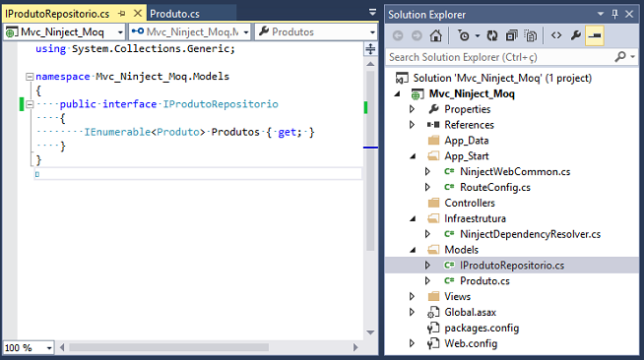Click the Back navigation icon in Solution Explorer

[x=398, y=36]
